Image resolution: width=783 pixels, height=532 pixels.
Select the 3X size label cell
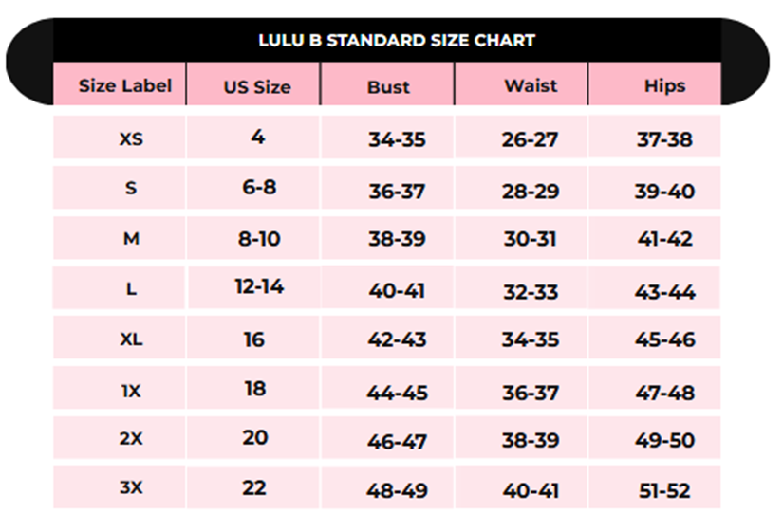pyautogui.click(x=131, y=487)
